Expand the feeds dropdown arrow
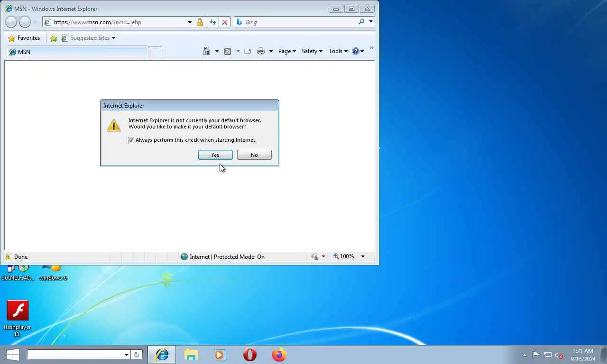This screenshot has height=364, width=607. (238, 51)
